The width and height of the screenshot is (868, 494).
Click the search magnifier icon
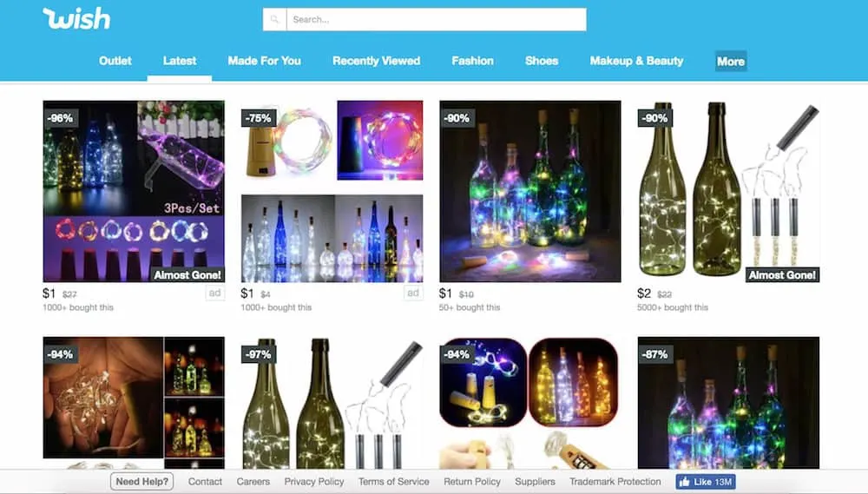point(274,19)
